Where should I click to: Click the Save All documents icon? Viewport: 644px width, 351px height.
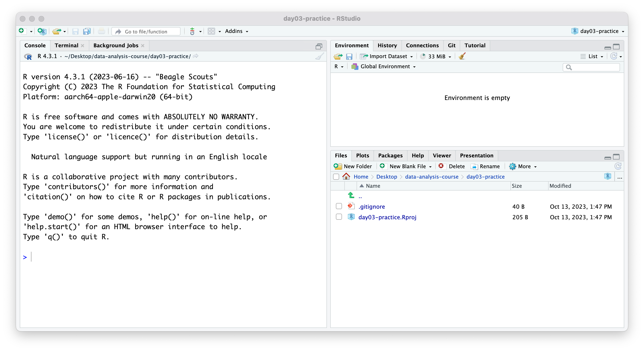coord(87,31)
